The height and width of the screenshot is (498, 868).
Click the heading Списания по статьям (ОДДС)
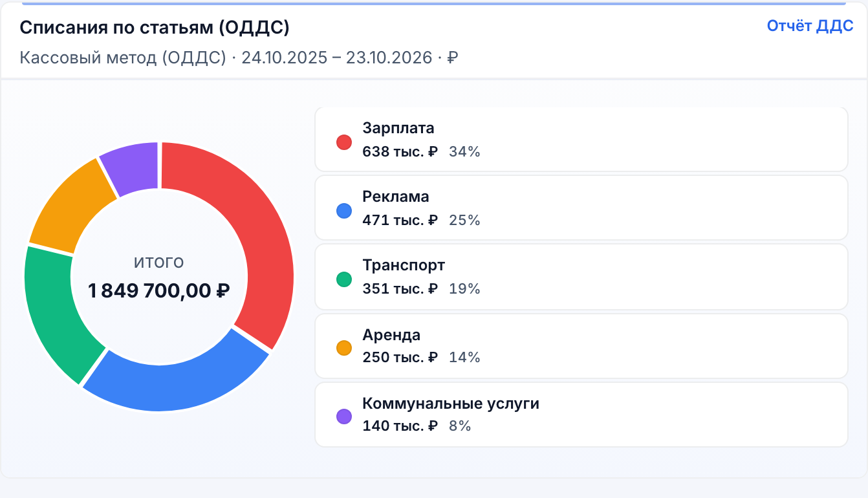pos(155,27)
